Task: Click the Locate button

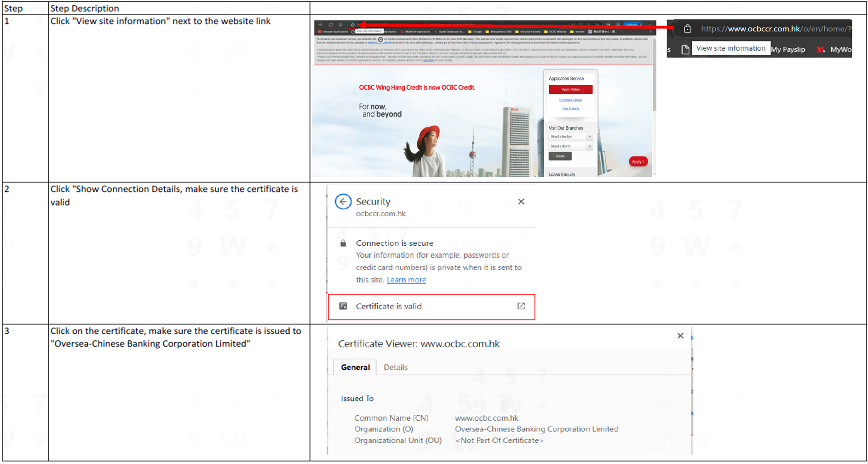Action: [560, 157]
